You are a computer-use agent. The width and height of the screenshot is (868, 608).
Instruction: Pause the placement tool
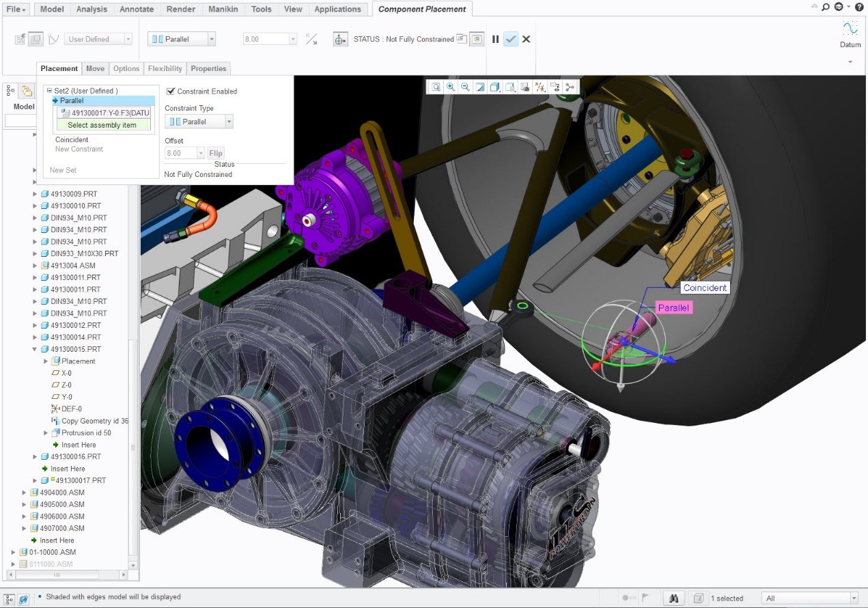click(496, 39)
